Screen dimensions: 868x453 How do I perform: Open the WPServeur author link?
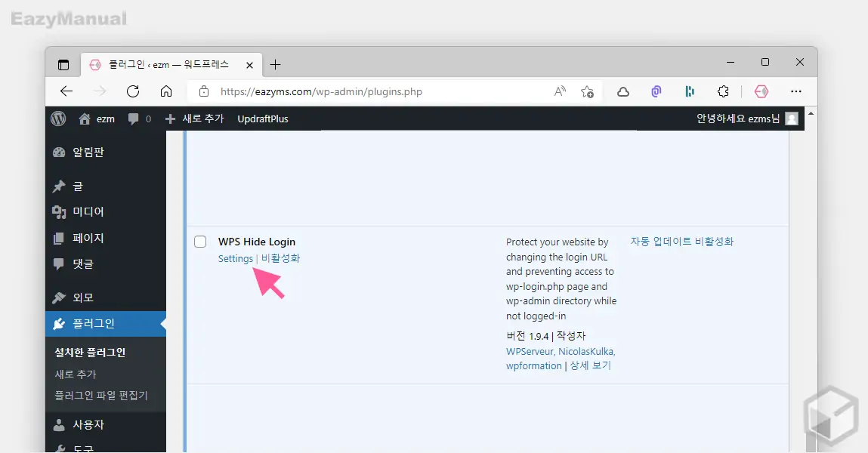click(x=530, y=351)
